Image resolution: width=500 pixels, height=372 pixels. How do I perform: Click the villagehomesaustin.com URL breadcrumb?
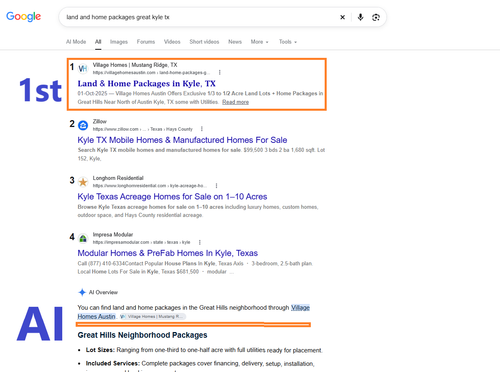point(151,73)
